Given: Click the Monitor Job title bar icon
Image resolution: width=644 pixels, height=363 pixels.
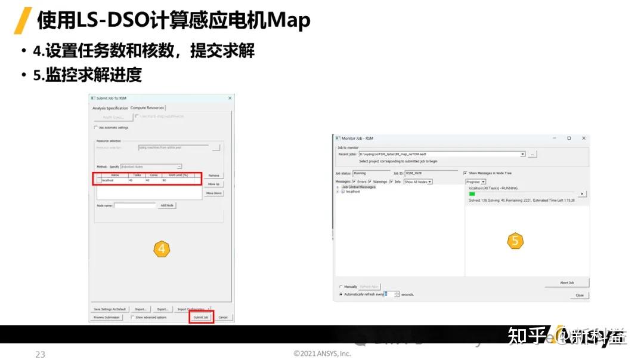Looking at the screenshot, I should coord(338,138).
